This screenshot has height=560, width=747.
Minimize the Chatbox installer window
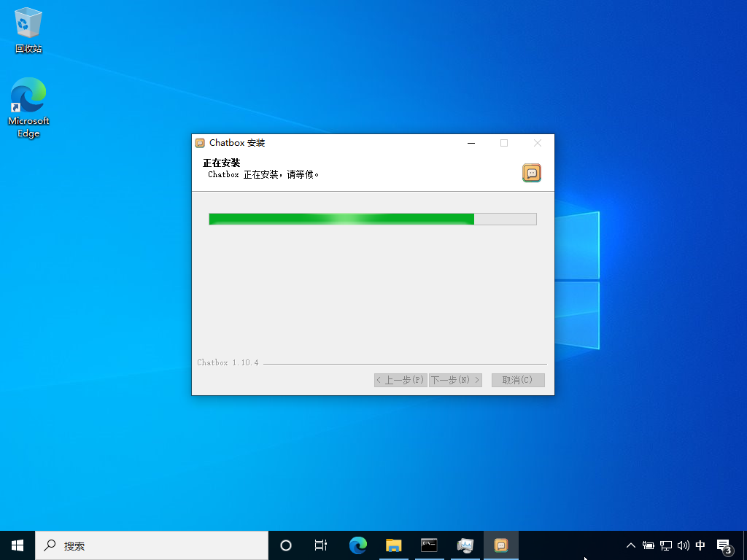coord(471,143)
